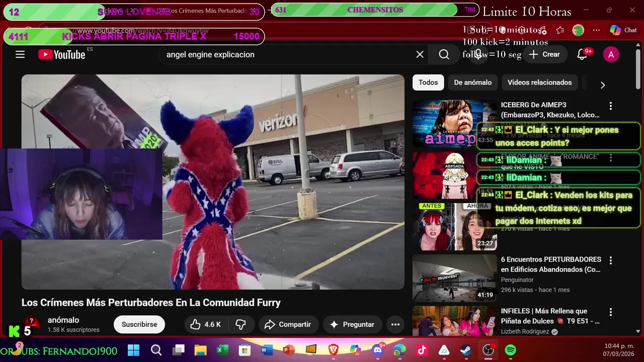Image resolution: width=644 pixels, height=362 pixels.
Task: Launch Excel from the taskbar
Action: [222, 350]
